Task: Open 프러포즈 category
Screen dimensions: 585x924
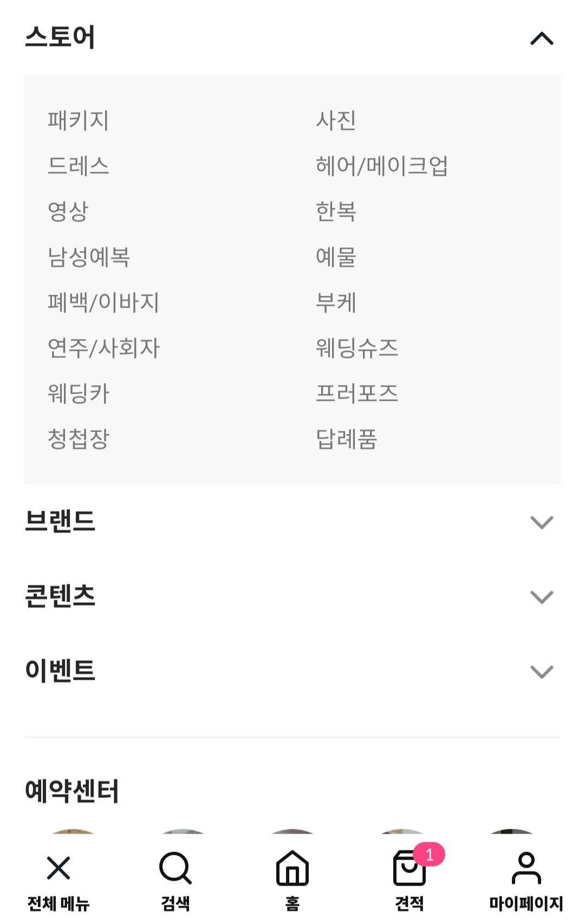Action: click(357, 393)
